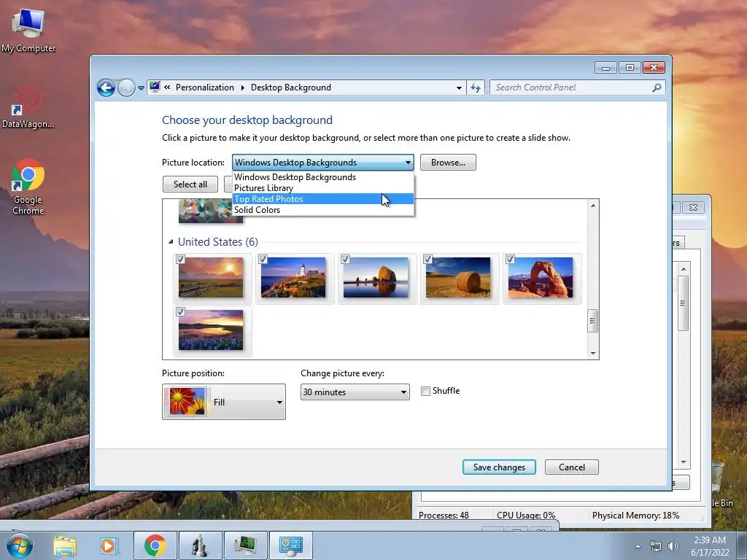
Task: Open the Windows Start menu
Action: 20,545
